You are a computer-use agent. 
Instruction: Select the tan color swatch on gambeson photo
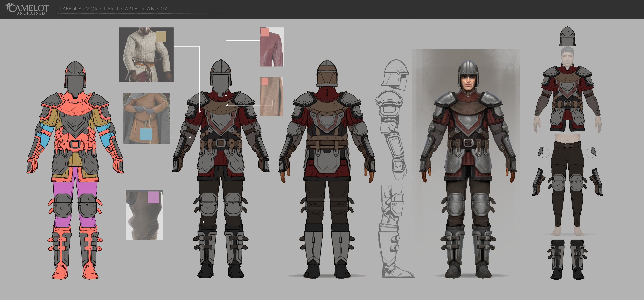tap(161, 36)
